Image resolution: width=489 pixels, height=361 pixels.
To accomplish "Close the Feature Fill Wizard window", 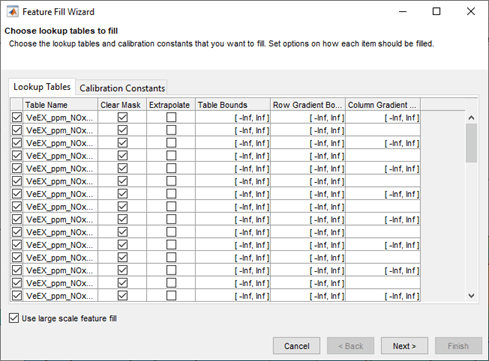I will 471,12.
